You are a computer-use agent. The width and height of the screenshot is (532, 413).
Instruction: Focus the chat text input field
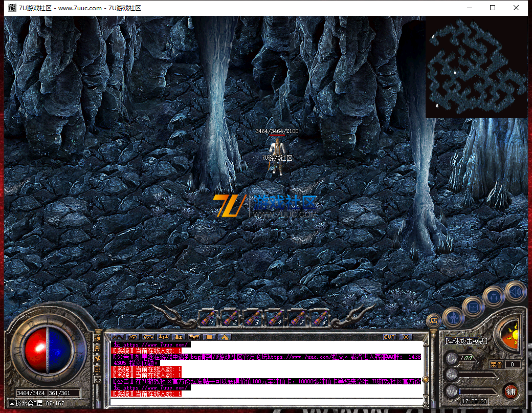(x=267, y=402)
